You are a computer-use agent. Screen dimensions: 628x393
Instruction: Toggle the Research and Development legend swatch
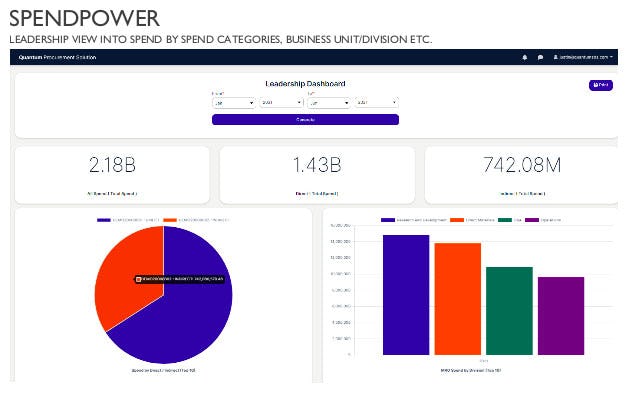click(x=388, y=220)
